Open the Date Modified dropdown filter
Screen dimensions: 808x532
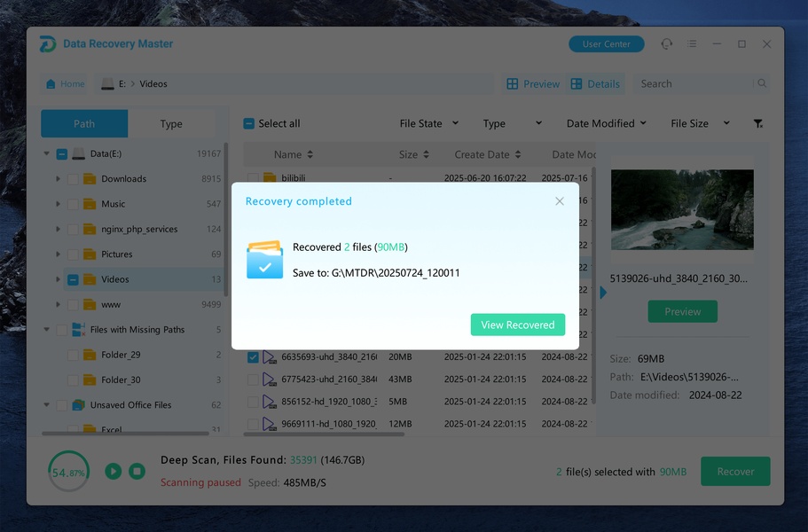pos(607,124)
